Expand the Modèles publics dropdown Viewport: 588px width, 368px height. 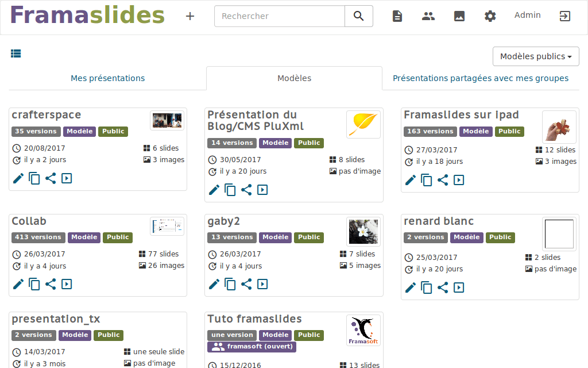[x=536, y=56]
